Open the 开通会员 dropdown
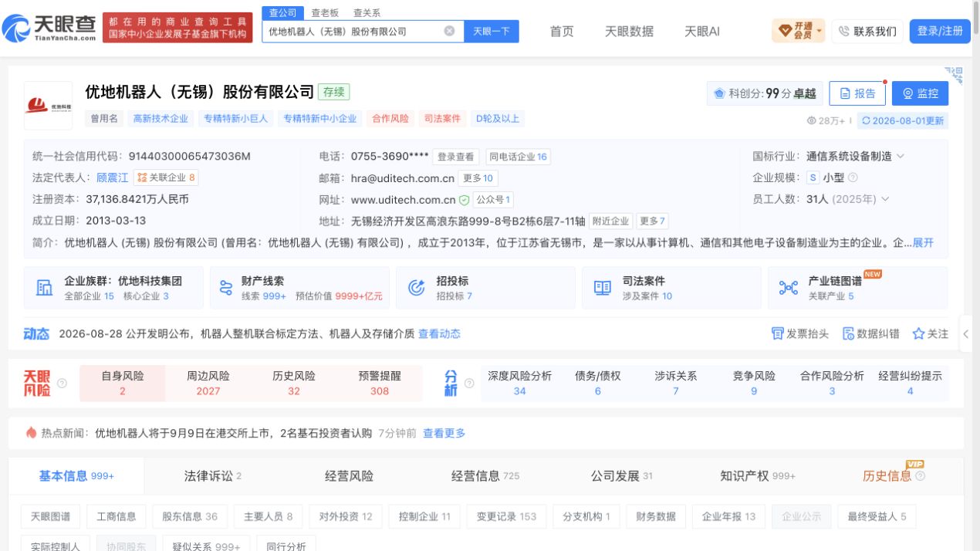 (798, 31)
